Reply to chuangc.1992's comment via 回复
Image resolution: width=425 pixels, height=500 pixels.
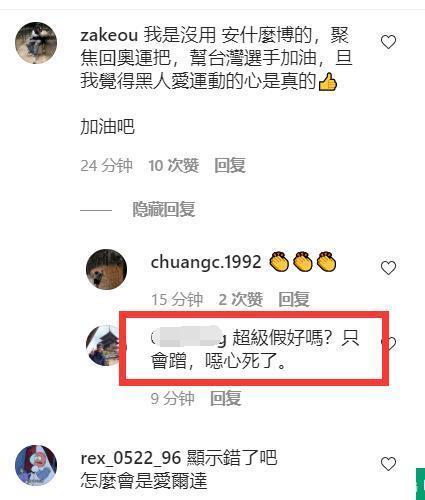(294, 299)
